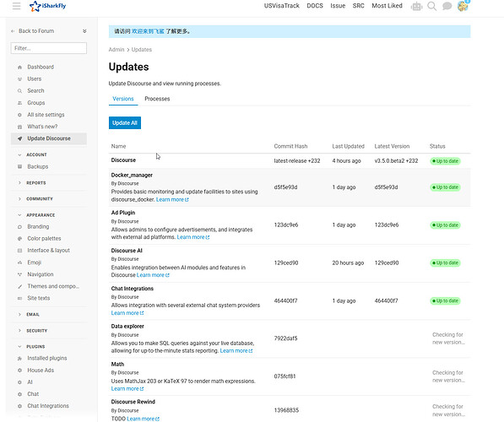The width and height of the screenshot is (504, 422).
Task: Expand the COMMUNITY sidebar section
Action: point(40,198)
